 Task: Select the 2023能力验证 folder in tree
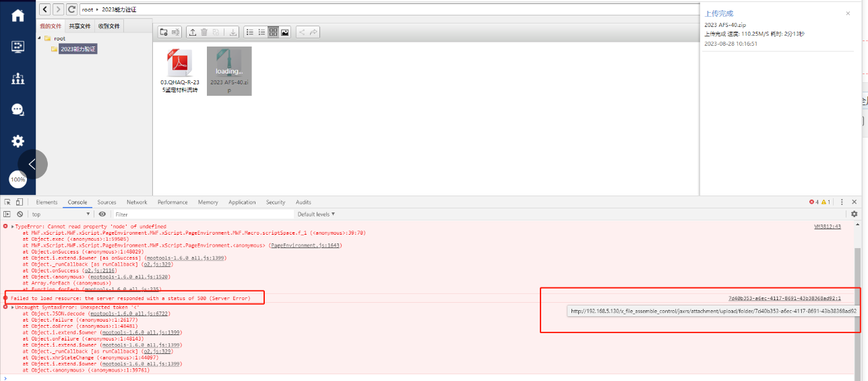click(78, 49)
